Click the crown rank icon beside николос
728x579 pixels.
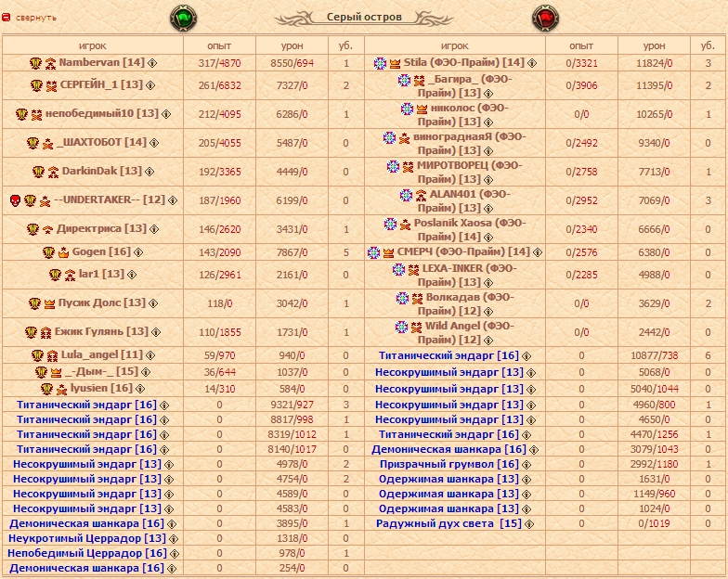tap(422, 109)
